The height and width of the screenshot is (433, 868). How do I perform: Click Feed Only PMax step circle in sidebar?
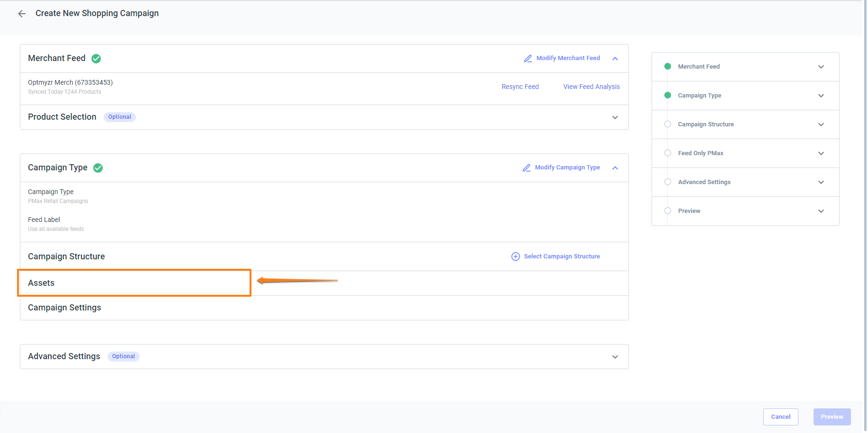click(668, 153)
